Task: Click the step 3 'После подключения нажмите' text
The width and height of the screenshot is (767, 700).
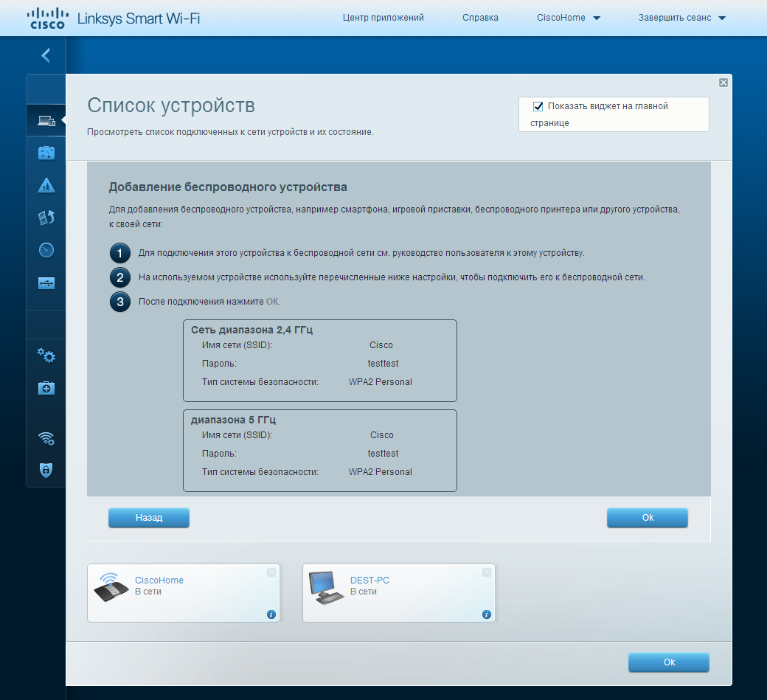Action: click(x=201, y=302)
